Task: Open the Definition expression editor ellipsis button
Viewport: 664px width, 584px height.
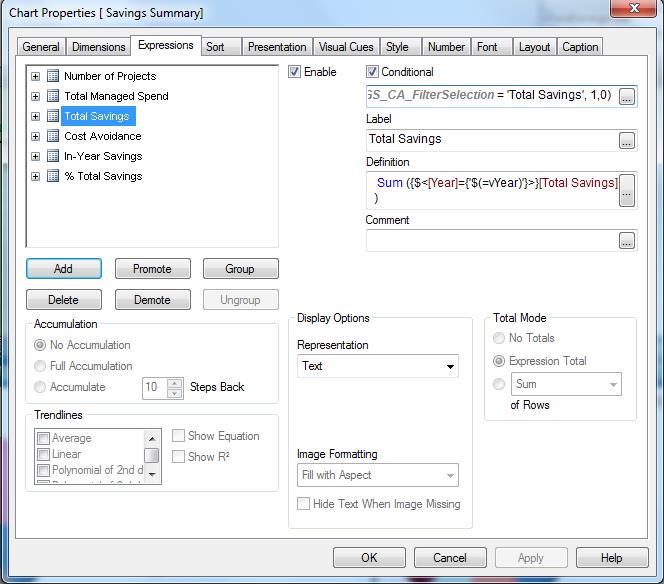Action: [627, 191]
